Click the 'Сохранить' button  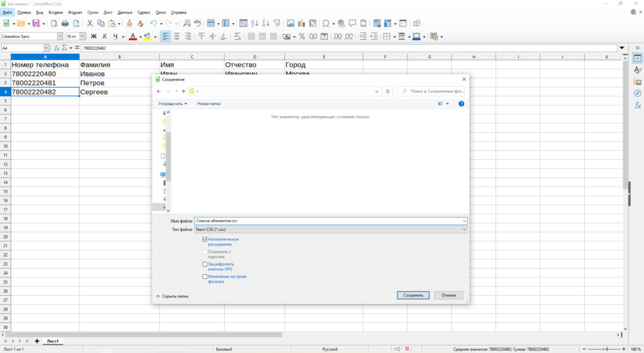click(x=413, y=295)
